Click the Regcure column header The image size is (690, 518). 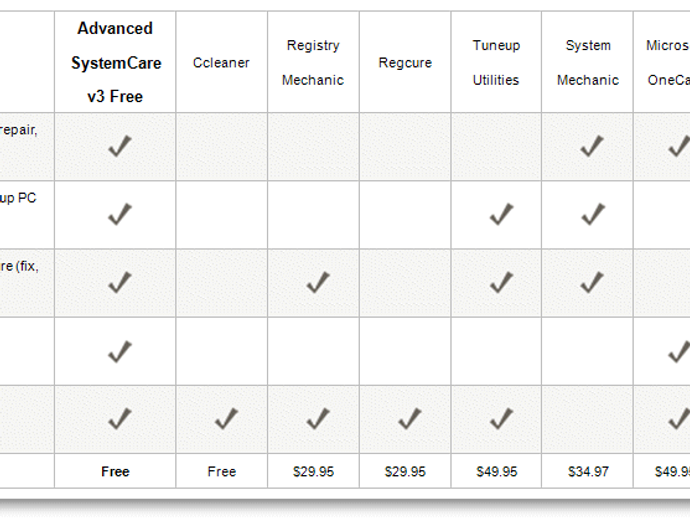405,63
